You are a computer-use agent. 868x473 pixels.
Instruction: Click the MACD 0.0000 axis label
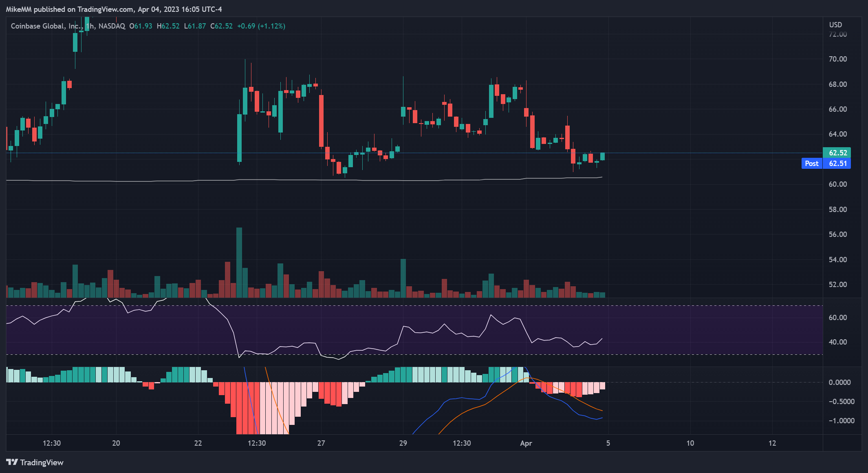click(x=840, y=382)
